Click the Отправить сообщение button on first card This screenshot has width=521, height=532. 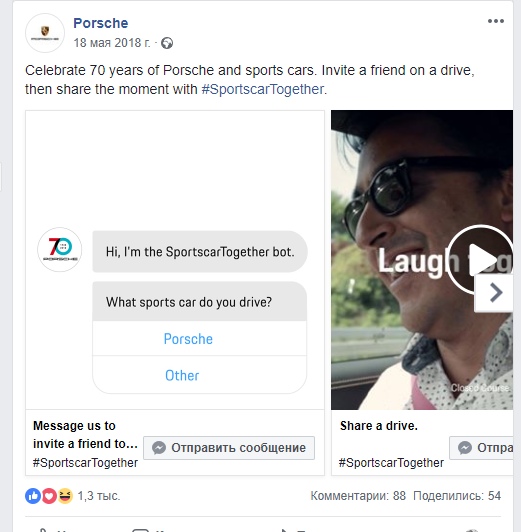229,448
